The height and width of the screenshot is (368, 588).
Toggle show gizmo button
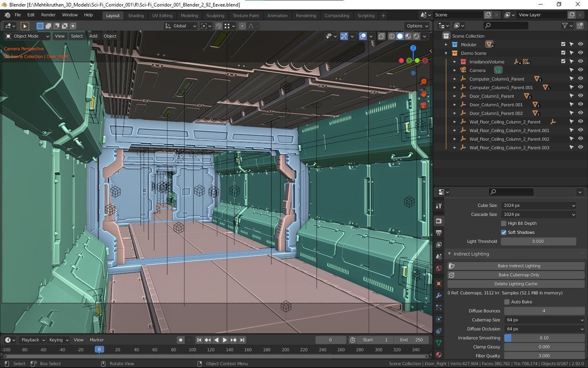(344, 36)
